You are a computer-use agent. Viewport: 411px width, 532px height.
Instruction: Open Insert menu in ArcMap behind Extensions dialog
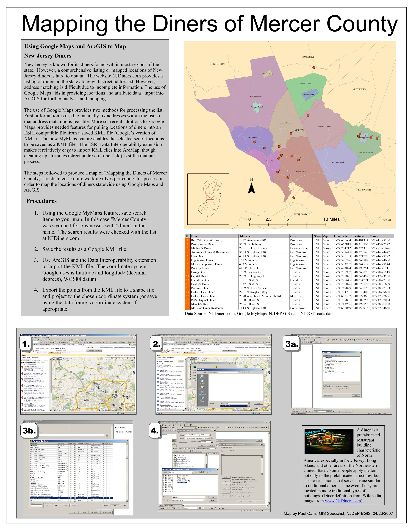[302, 338]
